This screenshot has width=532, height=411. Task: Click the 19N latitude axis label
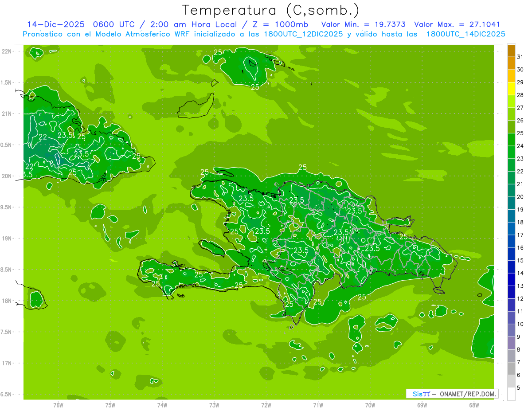8,239
